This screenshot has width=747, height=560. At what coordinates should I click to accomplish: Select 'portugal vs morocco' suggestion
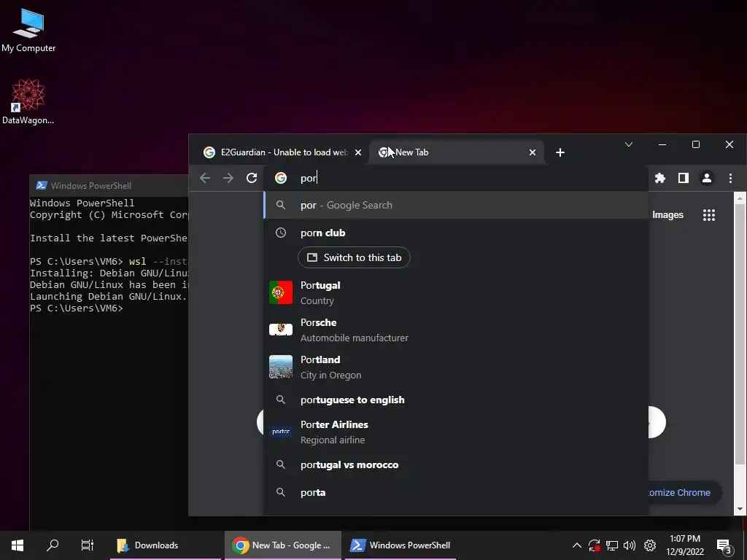[x=456, y=464]
